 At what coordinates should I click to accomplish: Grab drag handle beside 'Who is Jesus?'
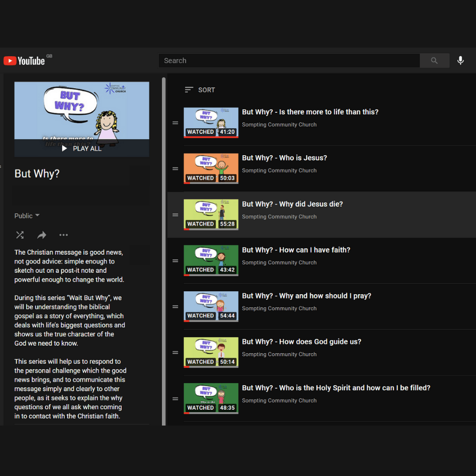coord(175,169)
